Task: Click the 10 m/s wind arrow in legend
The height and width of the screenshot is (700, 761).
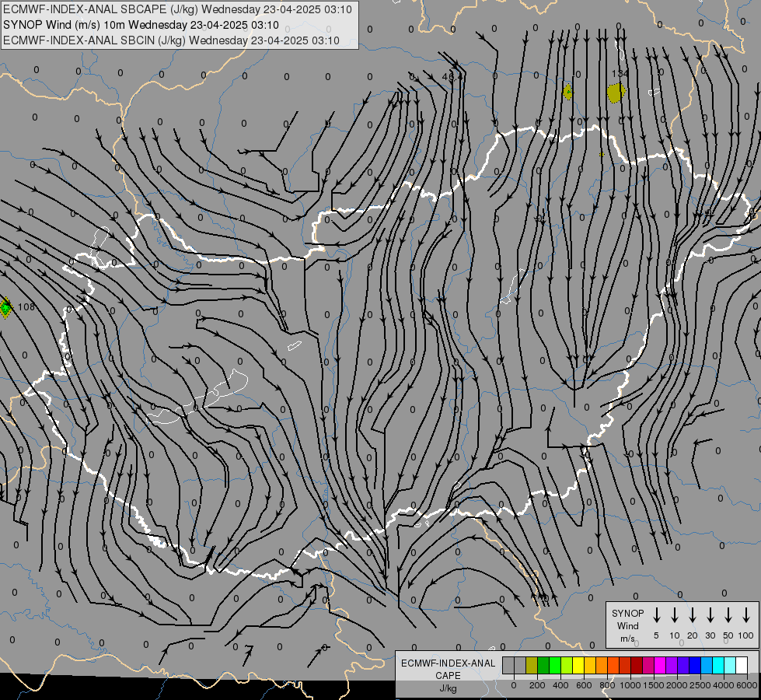Action: (x=675, y=615)
